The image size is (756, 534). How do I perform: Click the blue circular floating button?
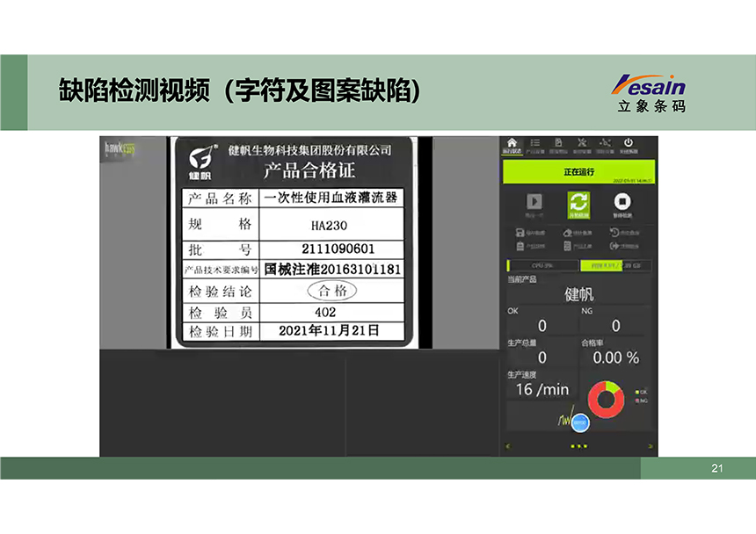[x=579, y=422]
